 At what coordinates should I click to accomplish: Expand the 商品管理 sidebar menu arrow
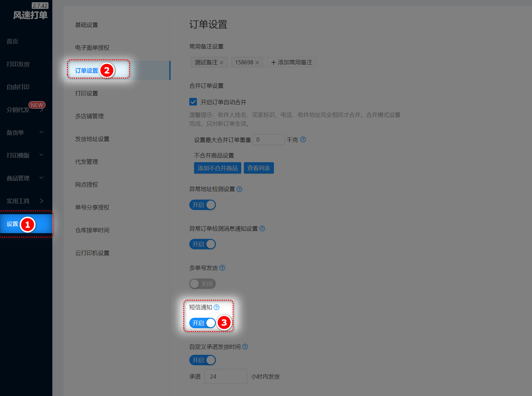(42, 178)
